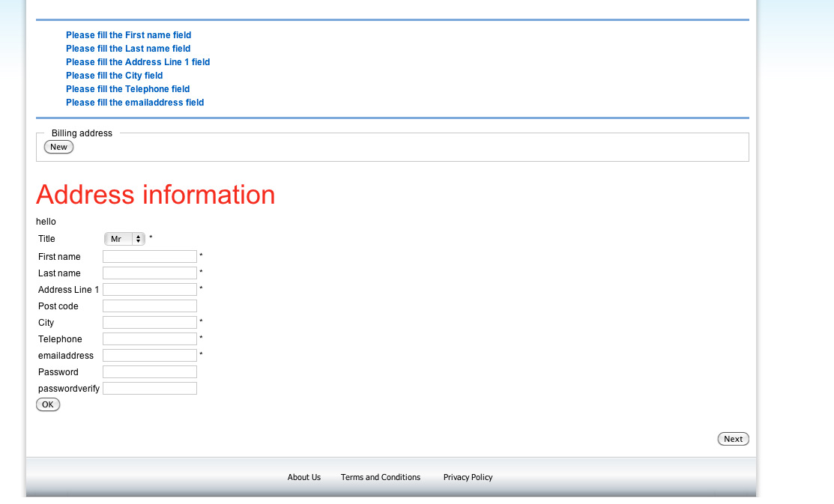Screen dimensions: 834x504
Task: Click the Post code input field
Action: (x=149, y=306)
